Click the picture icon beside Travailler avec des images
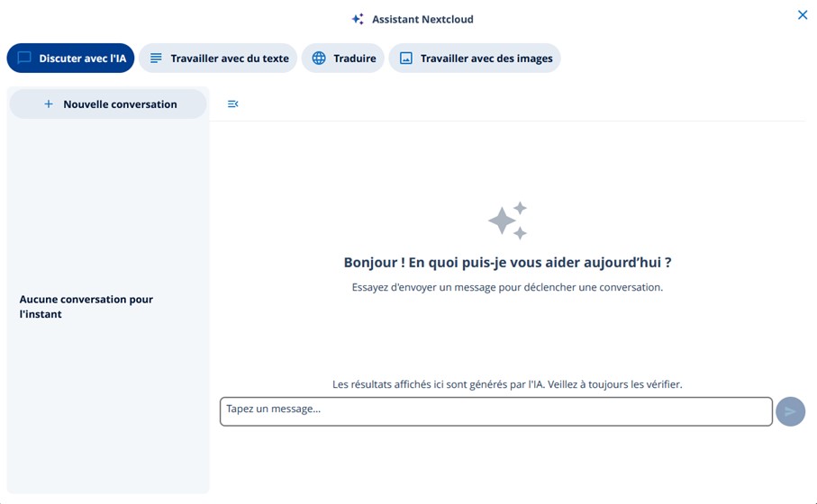 pos(406,58)
